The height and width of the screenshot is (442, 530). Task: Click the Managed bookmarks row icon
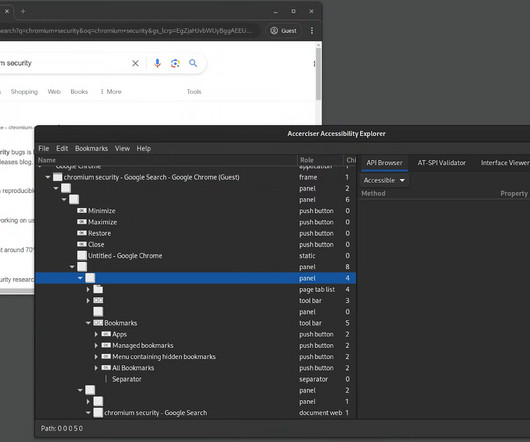tap(106, 345)
